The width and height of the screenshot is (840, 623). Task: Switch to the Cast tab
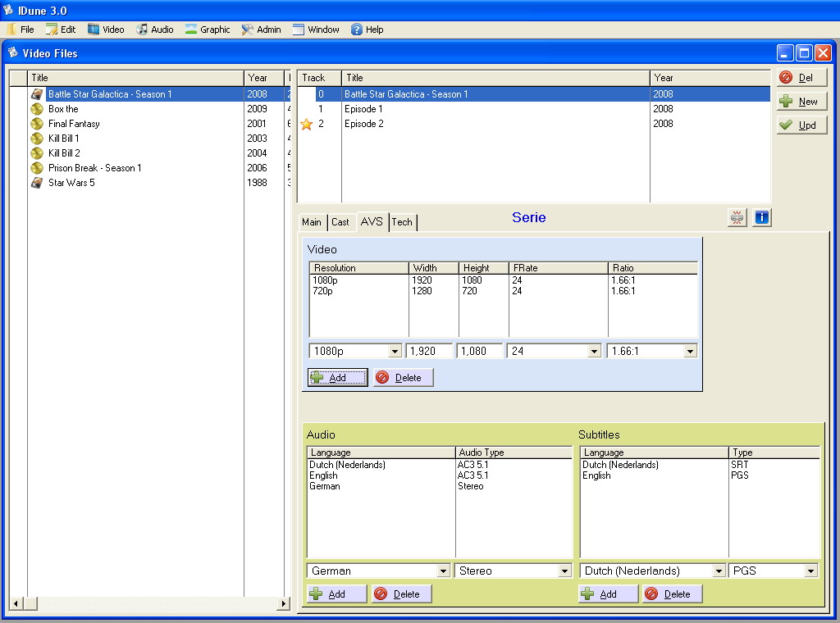(x=340, y=222)
